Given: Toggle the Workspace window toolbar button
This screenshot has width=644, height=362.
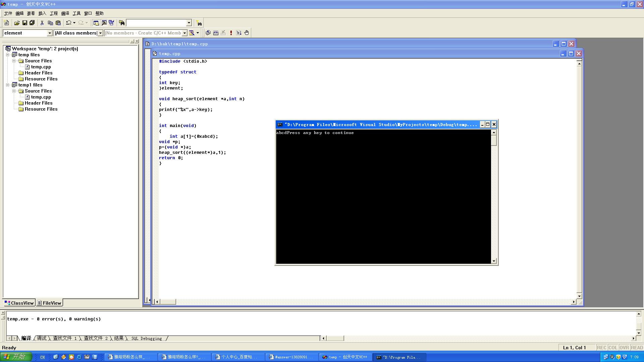Looking at the screenshot, I should [x=96, y=23].
